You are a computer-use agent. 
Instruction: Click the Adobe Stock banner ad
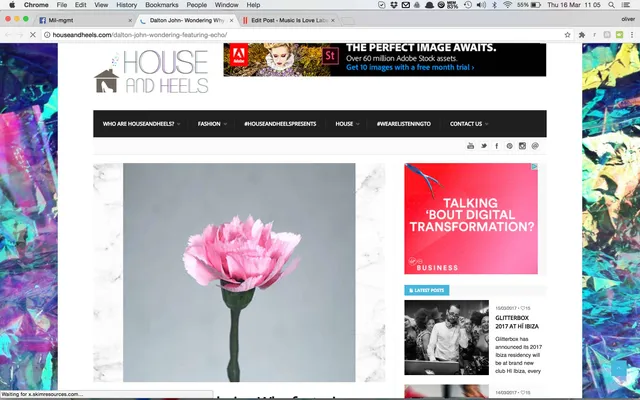tap(384, 60)
